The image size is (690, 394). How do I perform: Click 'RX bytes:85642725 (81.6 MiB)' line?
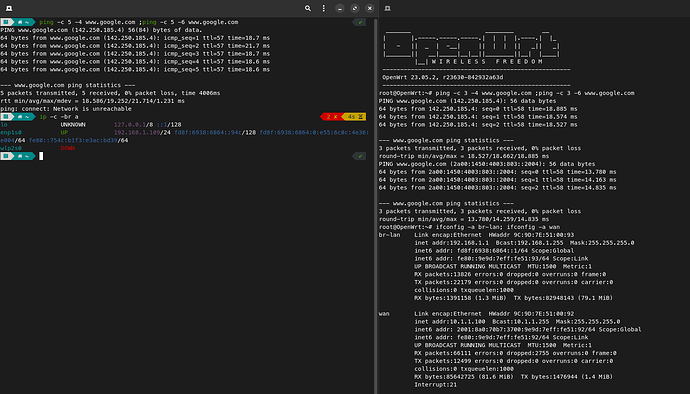[514, 377]
